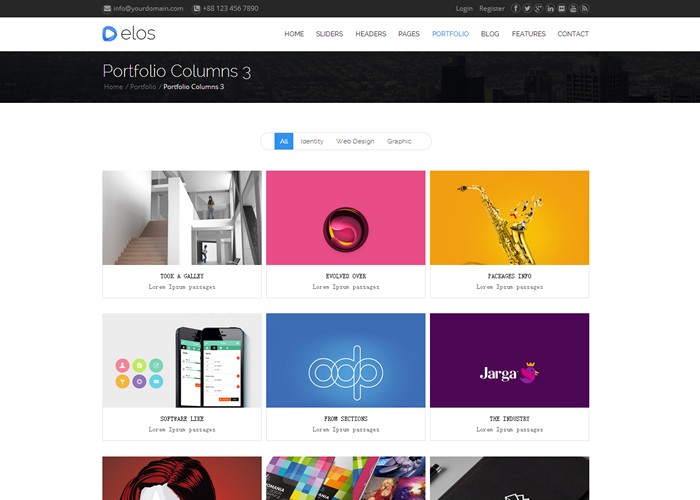Filter portfolio by Graphic
Viewport: 700px width, 500px height.
(x=399, y=141)
